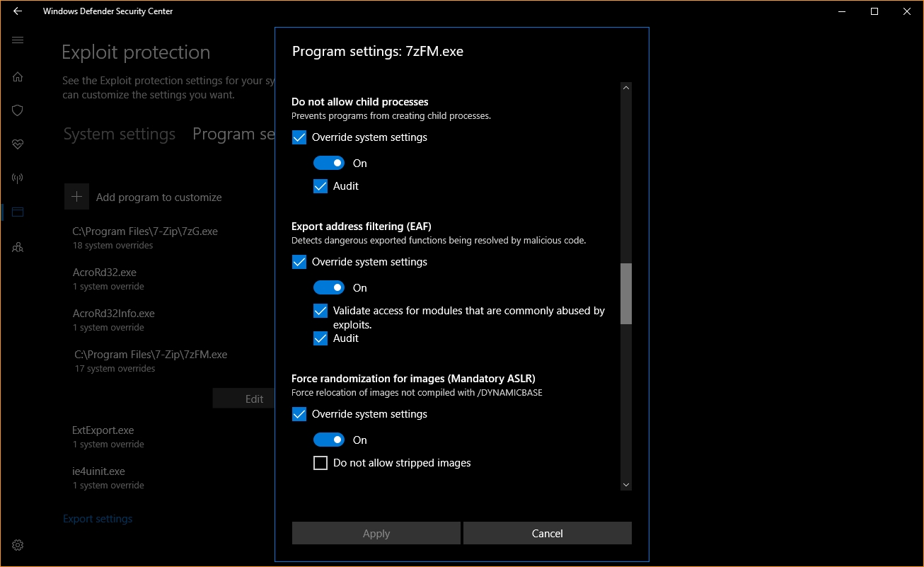Image resolution: width=924 pixels, height=567 pixels.
Task: Uncheck Validate access for commonly abused modules
Action: pos(320,311)
